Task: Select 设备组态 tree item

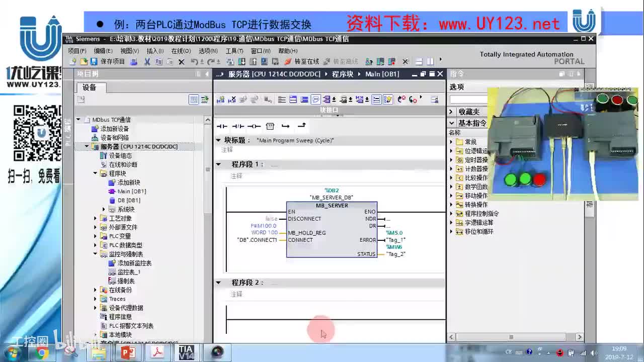Action: coord(120,156)
